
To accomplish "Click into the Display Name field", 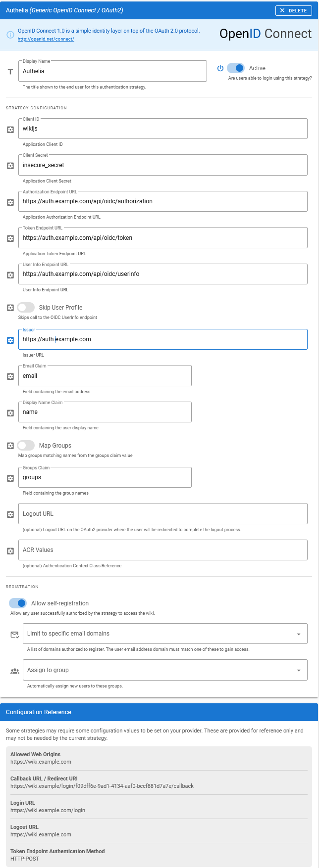I will 112,71.
